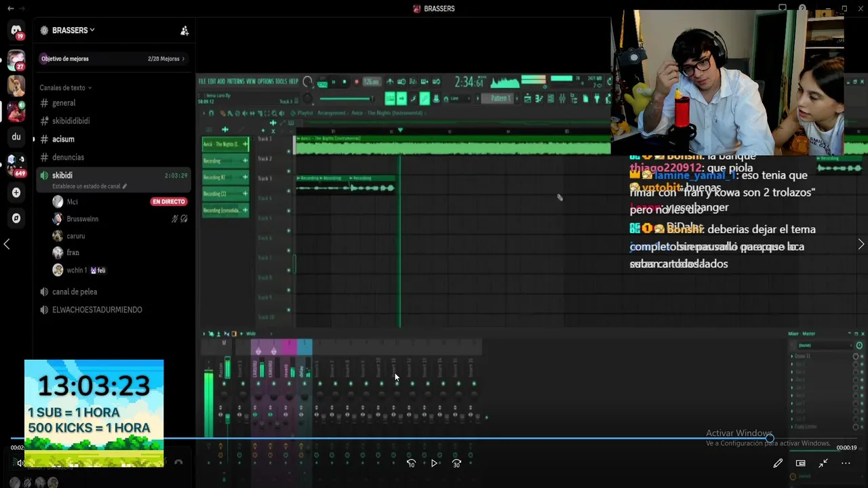Select user caruru in voice channel
Screen dimensions: 868x488
pyautogui.click(x=76, y=236)
